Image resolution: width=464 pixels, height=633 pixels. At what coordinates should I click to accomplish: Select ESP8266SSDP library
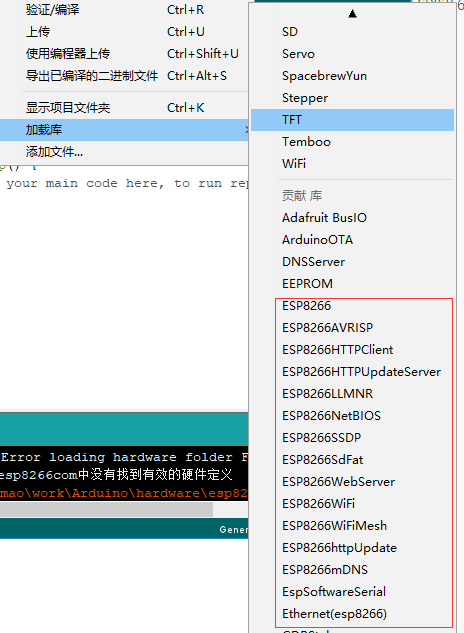(353, 438)
